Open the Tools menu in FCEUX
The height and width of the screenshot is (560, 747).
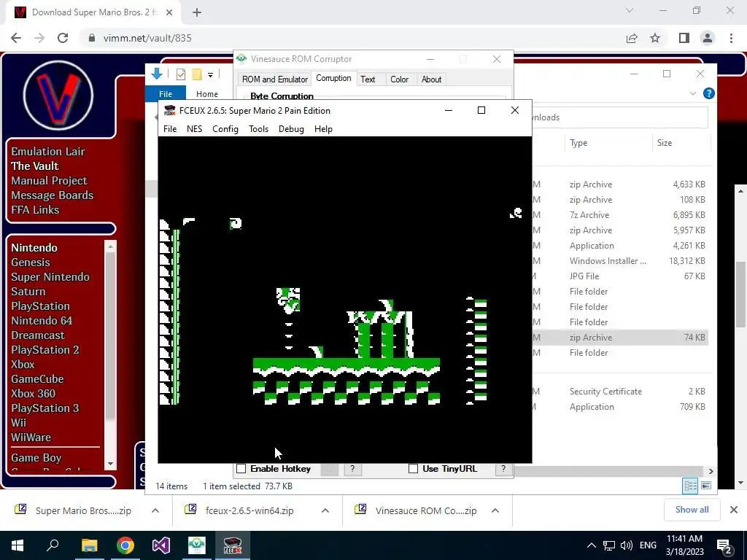point(259,129)
